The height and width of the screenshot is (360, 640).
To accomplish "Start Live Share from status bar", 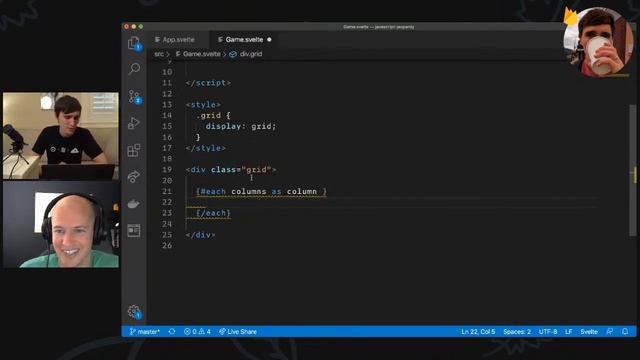I will point(238,331).
